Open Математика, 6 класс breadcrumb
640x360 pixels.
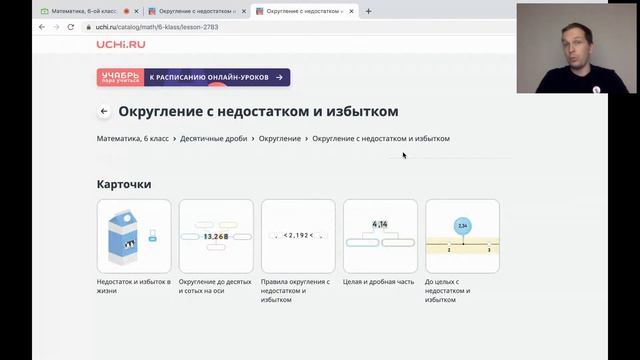(133, 139)
